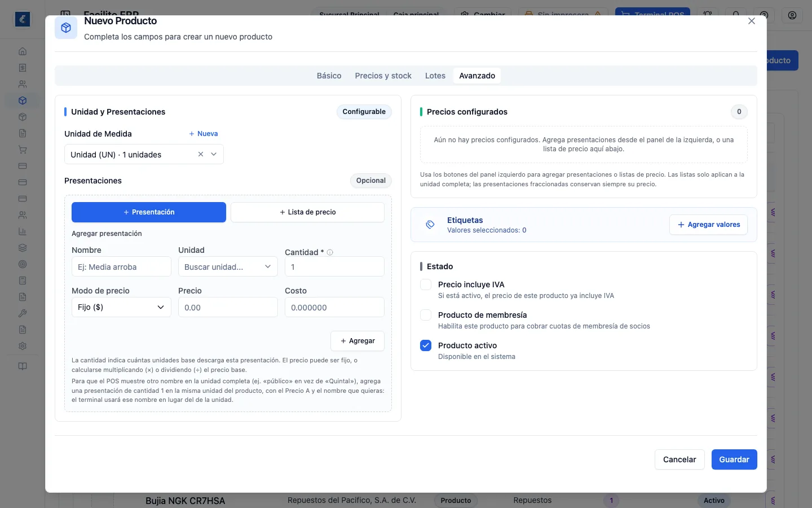This screenshot has height=508, width=812.
Task: Focus the Costo input field
Action: point(334,307)
